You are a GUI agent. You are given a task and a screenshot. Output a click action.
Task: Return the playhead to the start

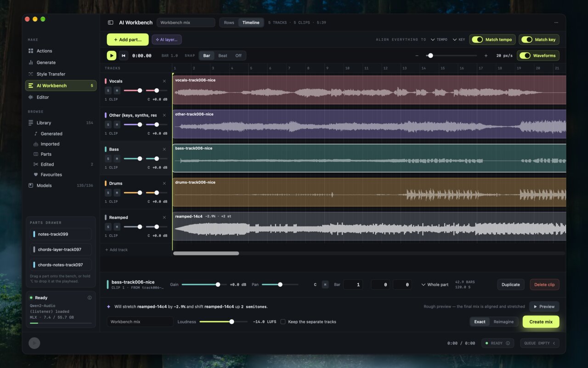pyautogui.click(x=123, y=56)
